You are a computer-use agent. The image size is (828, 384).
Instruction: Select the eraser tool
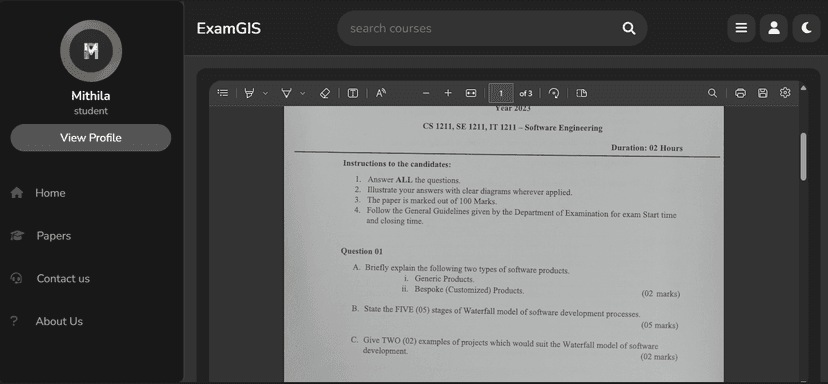325,93
